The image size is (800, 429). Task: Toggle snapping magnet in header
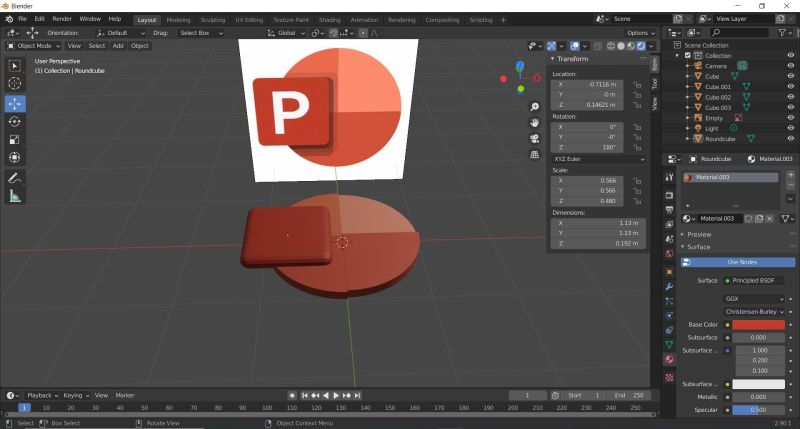point(333,33)
